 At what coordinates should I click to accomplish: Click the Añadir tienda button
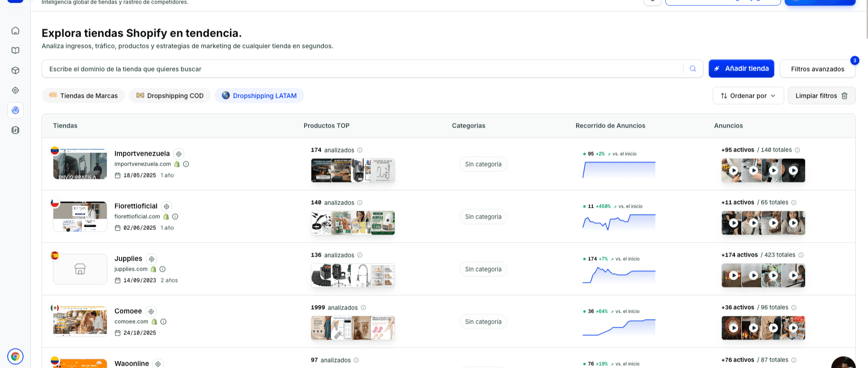[x=741, y=69]
